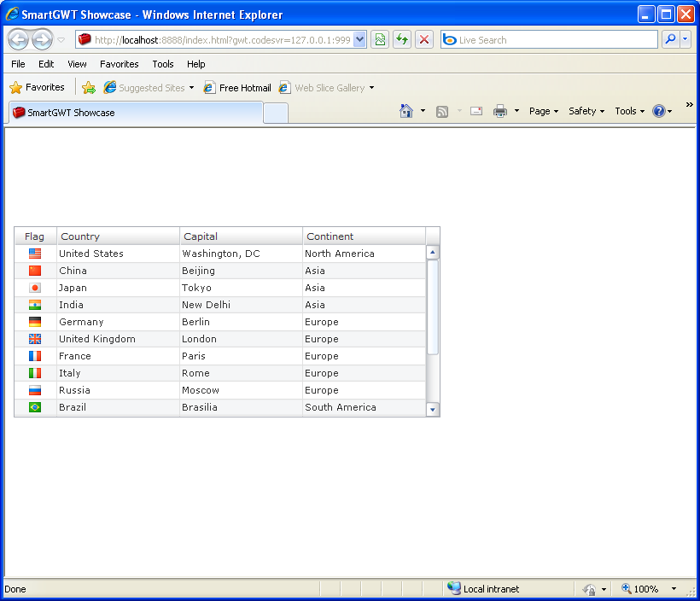Viewport: 700px width, 601px height.
Task: Click the browser Back arrow button
Action: click(x=18, y=40)
